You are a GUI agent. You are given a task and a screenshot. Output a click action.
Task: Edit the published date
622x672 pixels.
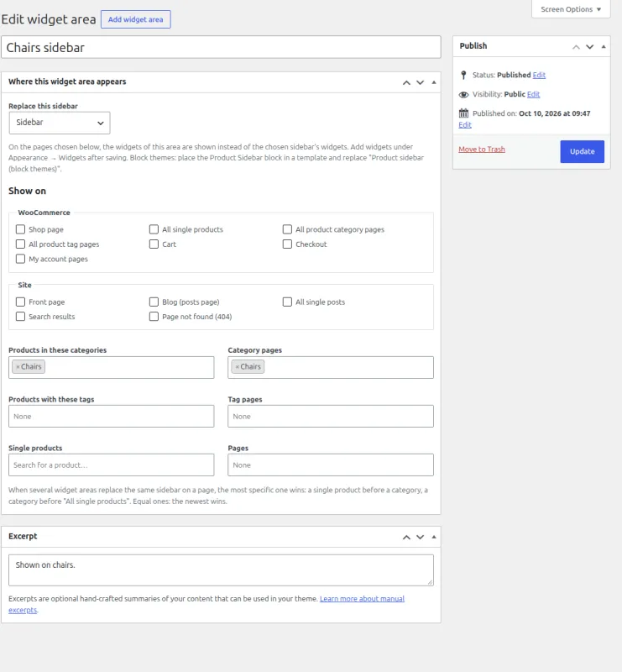(465, 124)
